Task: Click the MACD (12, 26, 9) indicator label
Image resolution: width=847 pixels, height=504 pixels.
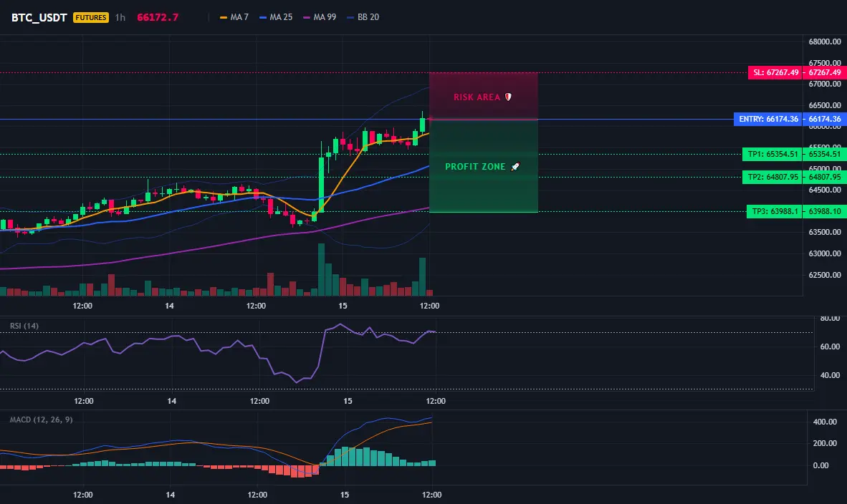Action: [41, 420]
